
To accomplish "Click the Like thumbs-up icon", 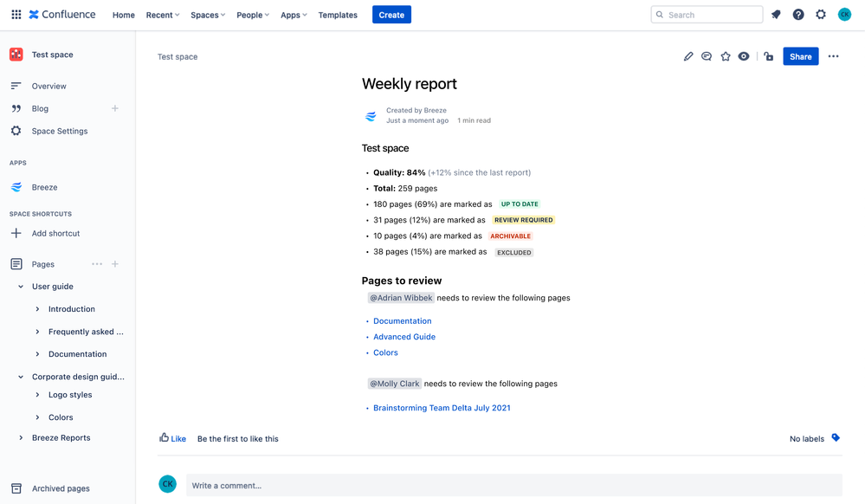I will point(164,438).
